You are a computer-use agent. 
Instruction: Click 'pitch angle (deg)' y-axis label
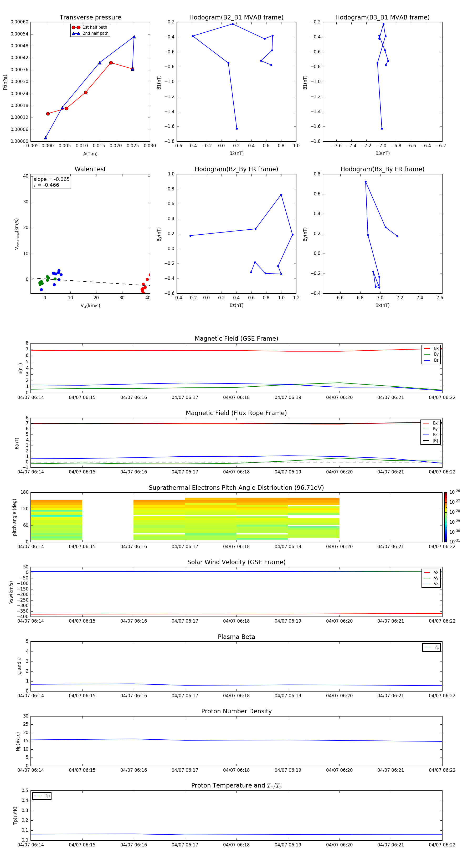coord(14,517)
